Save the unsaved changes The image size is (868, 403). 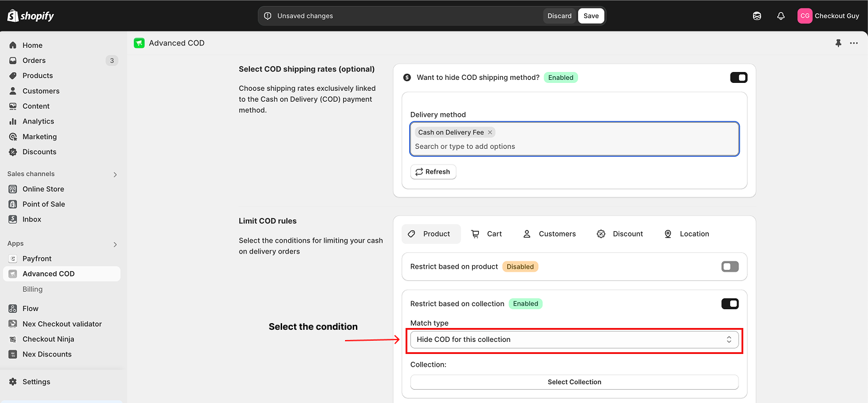click(591, 16)
